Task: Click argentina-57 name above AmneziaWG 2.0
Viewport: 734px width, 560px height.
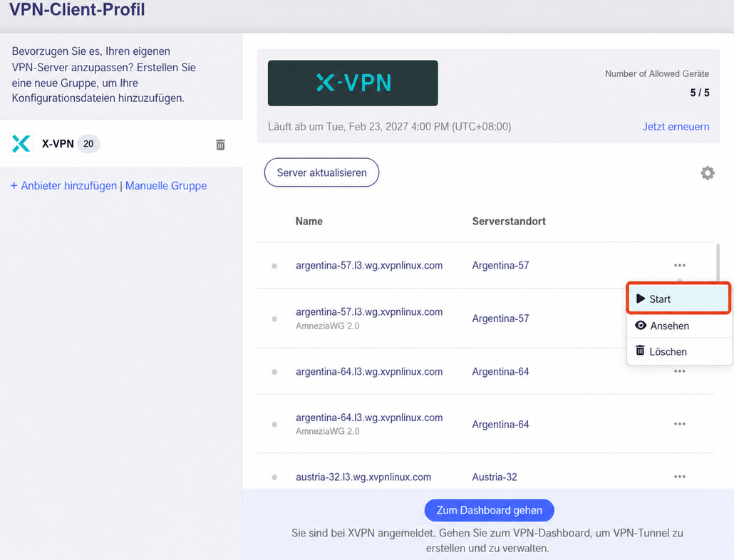Action: click(369, 311)
